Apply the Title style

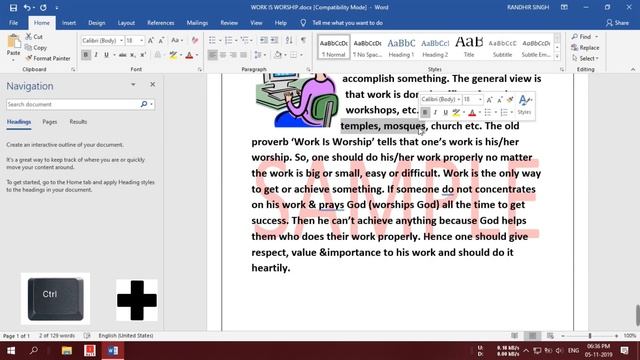pyautogui.click(x=469, y=47)
